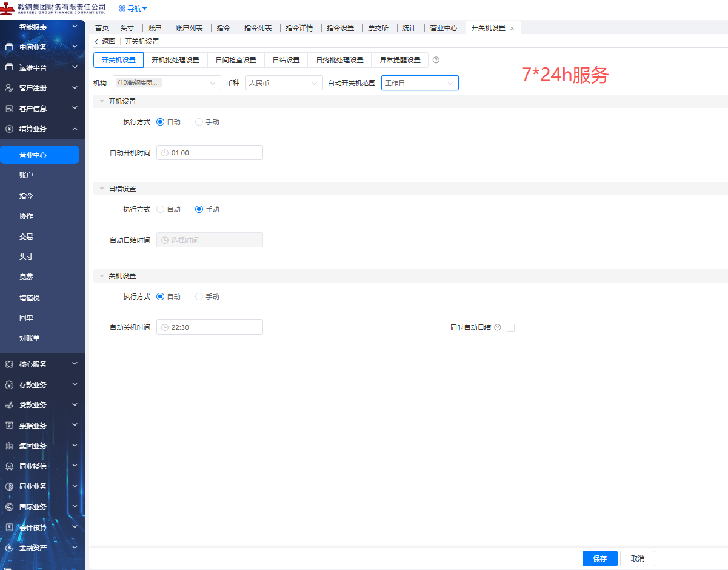Click the 保存 button
728x570 pixels.
click(x=599, y=558)
